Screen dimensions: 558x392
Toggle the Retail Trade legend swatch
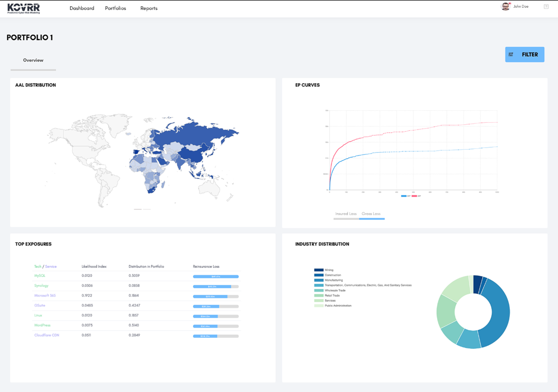[319, 295]
